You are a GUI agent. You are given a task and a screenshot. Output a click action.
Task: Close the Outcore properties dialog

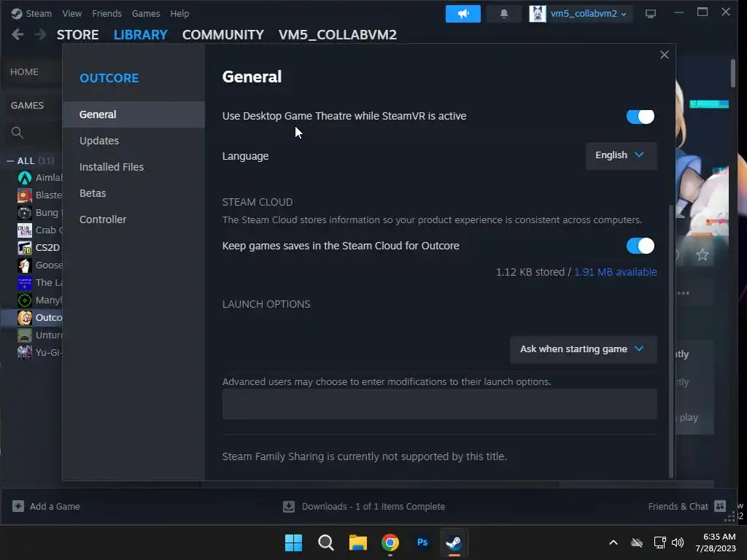pyautogui.click(x=665, y=55)
